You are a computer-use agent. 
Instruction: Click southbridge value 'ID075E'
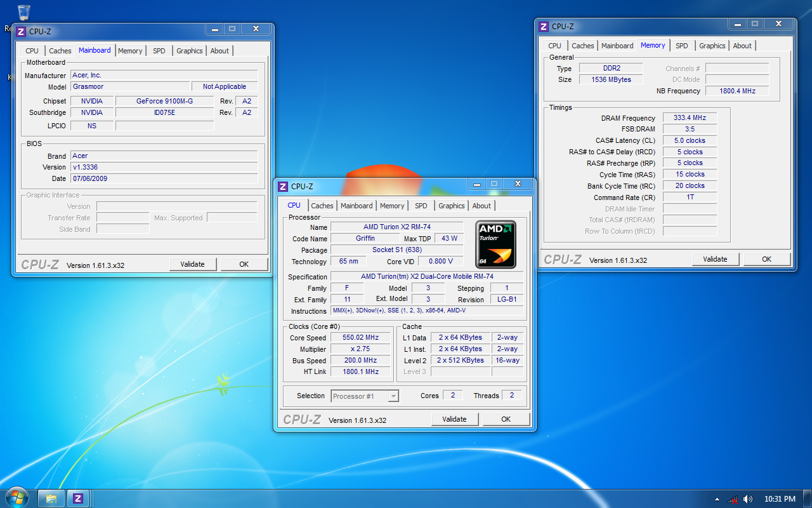pyautogui.click(x=165, y=112)
